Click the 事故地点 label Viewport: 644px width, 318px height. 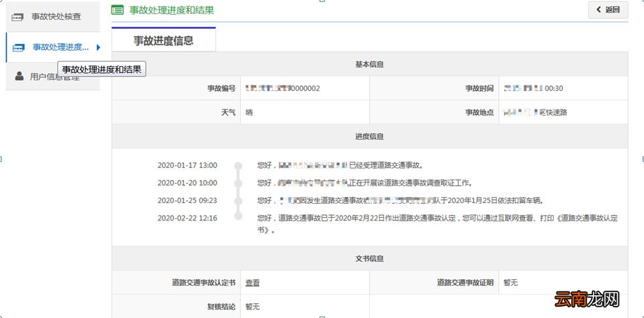coord(479,112)
